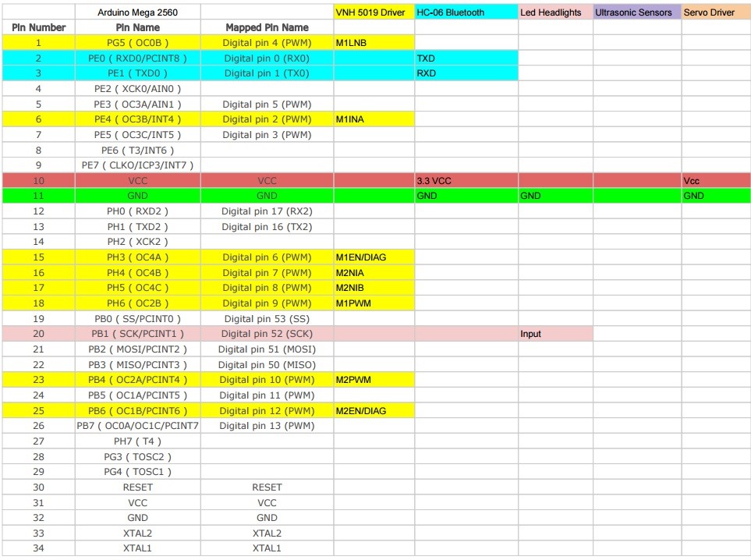Select the 'Led Headlights' header cell
The height and width of the screenshot is (560, 751).
click(x=555, y=12)
